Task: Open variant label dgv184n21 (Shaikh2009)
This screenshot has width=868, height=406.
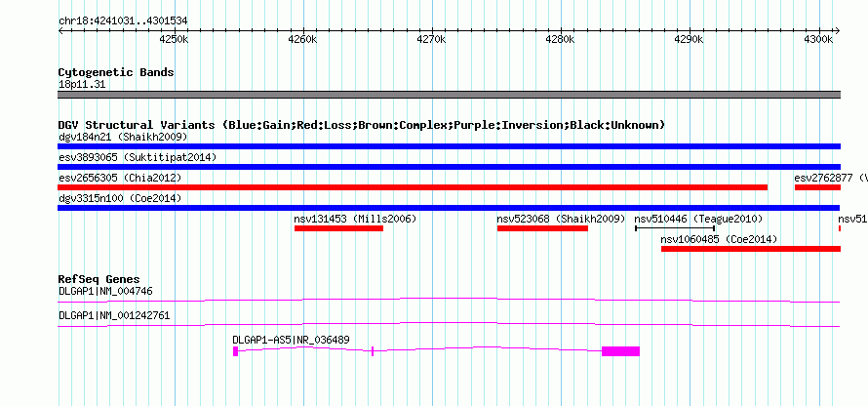Action: 123,137
